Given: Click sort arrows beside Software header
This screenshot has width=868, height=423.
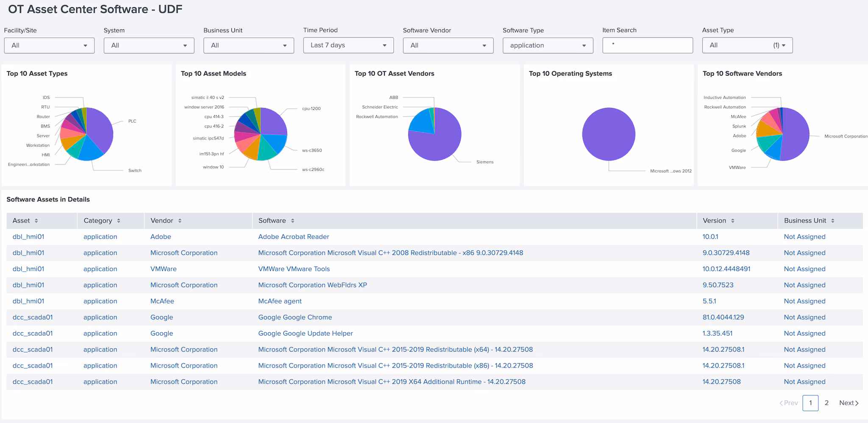Looking at the screenshot, I should point(292,221).
